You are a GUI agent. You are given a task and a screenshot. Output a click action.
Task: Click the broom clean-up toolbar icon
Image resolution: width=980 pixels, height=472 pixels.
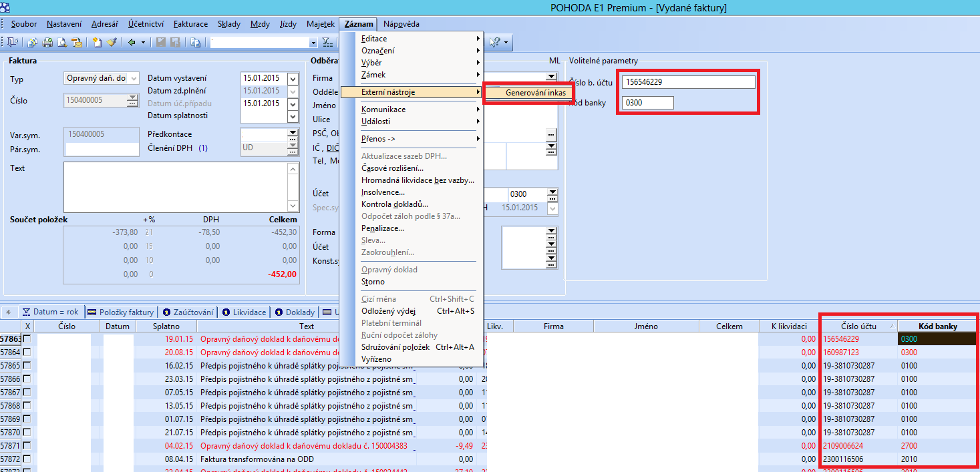pyautogui.click(x=112, y=42)
